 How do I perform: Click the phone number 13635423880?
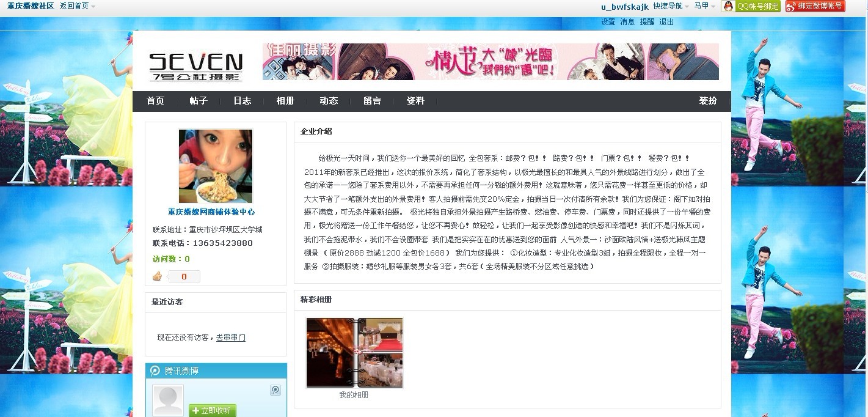coord(222,243)
